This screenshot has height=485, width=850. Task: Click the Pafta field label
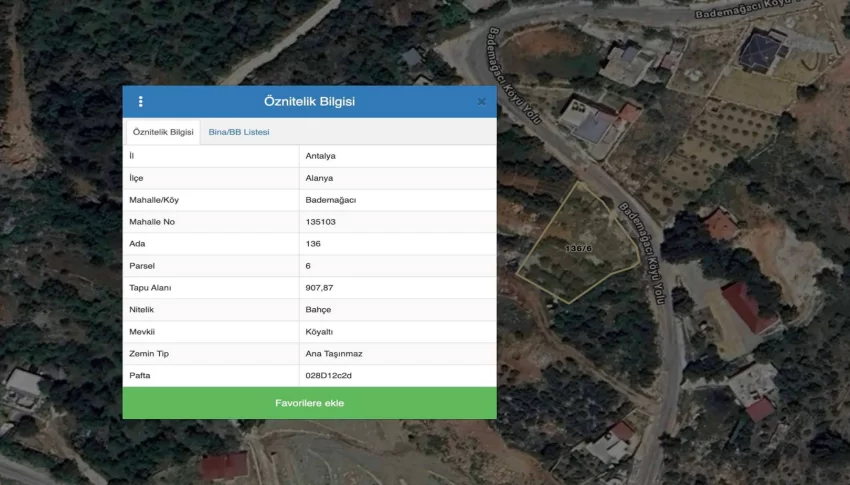click(140, 376)
